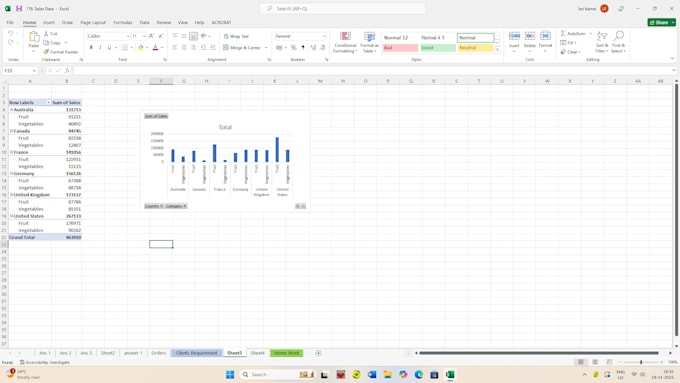Viewport: 680px width, 383px height.
Task: Click the Wrap Text button
Action: [236, 36]
